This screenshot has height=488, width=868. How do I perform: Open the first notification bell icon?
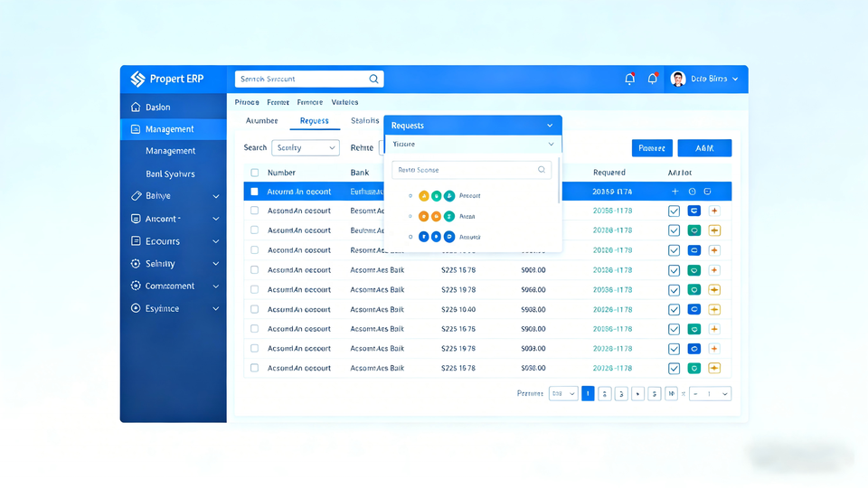(630, 80)
